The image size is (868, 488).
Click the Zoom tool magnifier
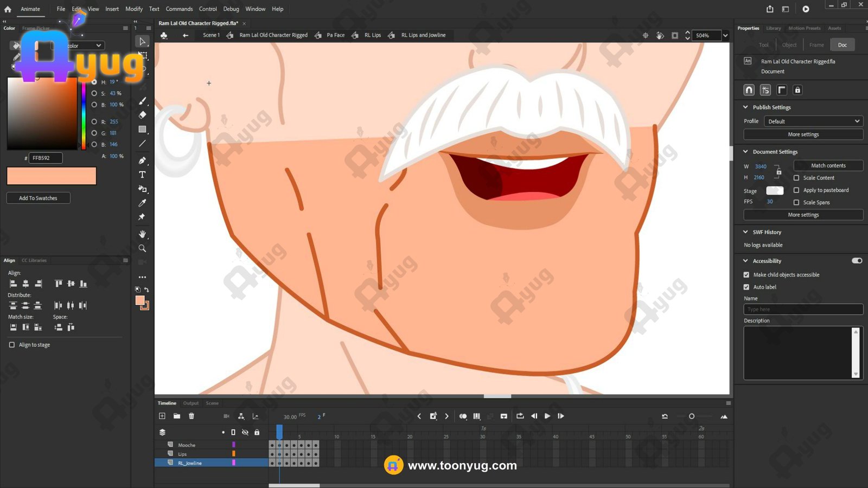pyautogui.click(x=142, y=248)
